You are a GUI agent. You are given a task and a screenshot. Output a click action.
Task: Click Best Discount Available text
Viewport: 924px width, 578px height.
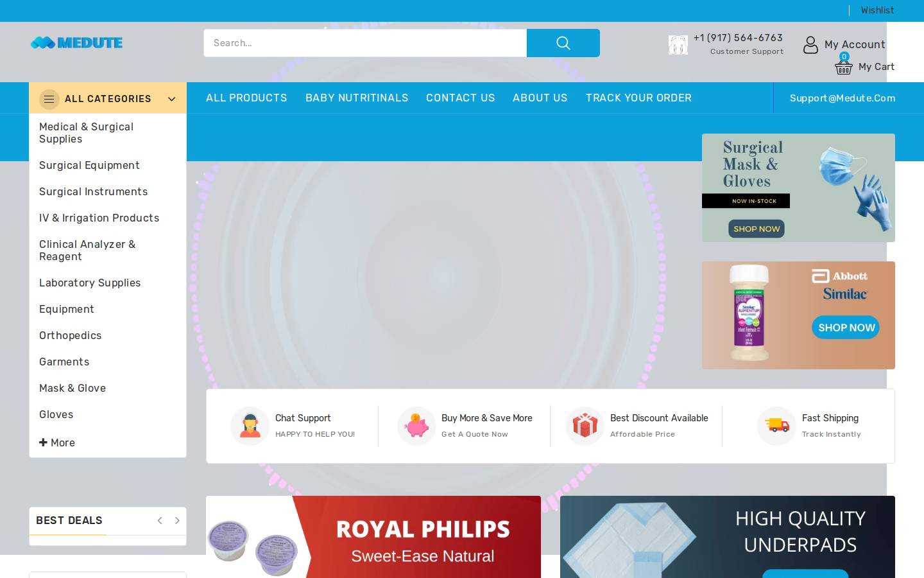[x=659, y=418]
